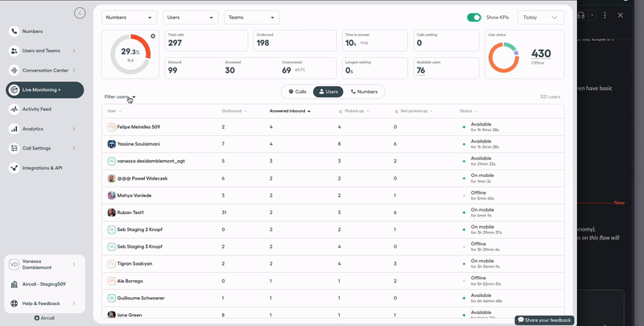Open the Numbers filter dropdown
The width and height of the screenshot is (644, 326).
(x=130, y=17)
